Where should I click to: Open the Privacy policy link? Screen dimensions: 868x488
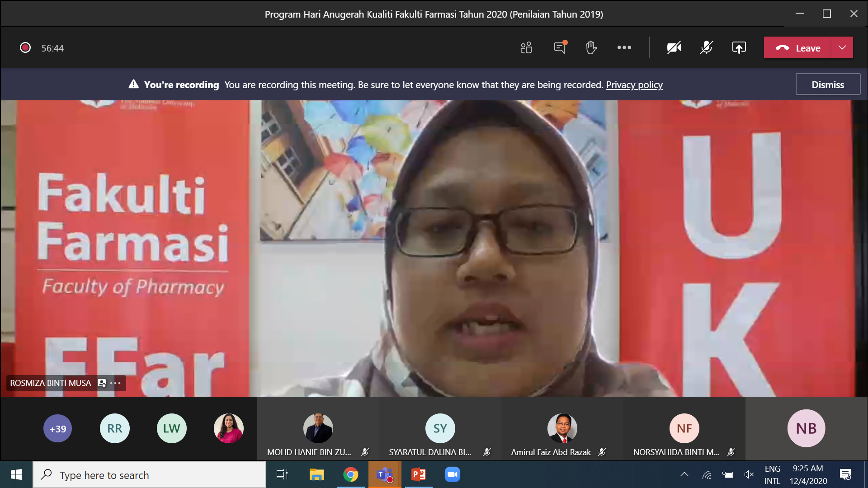tap(634, 85)
